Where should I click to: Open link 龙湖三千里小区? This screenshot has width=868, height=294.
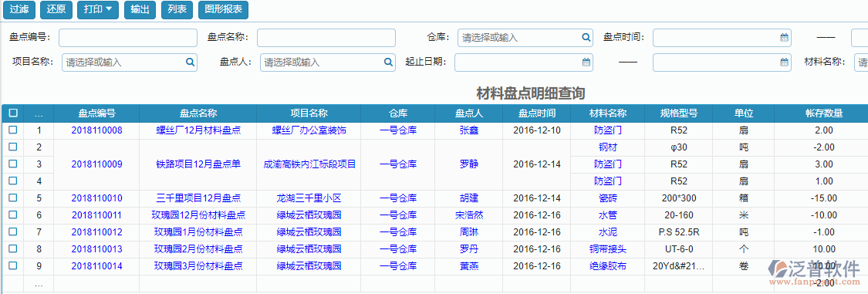(309, 198)
